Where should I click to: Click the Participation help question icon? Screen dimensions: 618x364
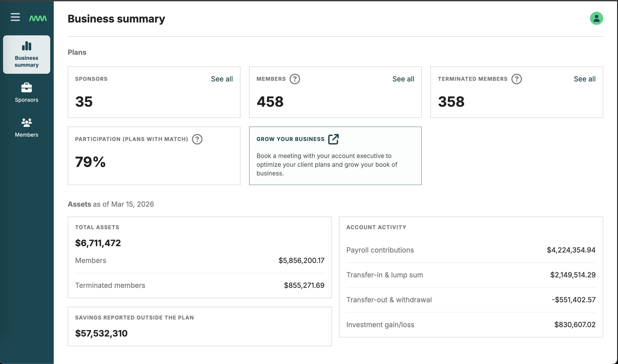tap(197, 139)
